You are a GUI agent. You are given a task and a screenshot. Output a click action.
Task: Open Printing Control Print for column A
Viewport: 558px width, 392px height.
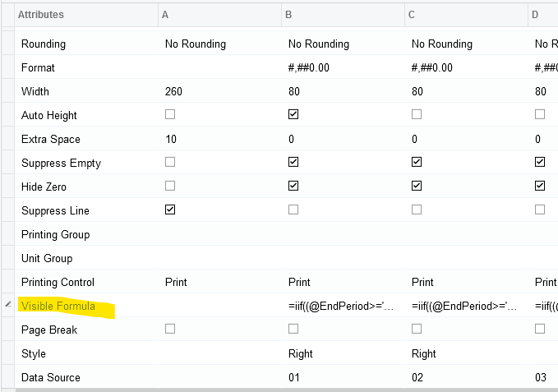coord(219,282)
